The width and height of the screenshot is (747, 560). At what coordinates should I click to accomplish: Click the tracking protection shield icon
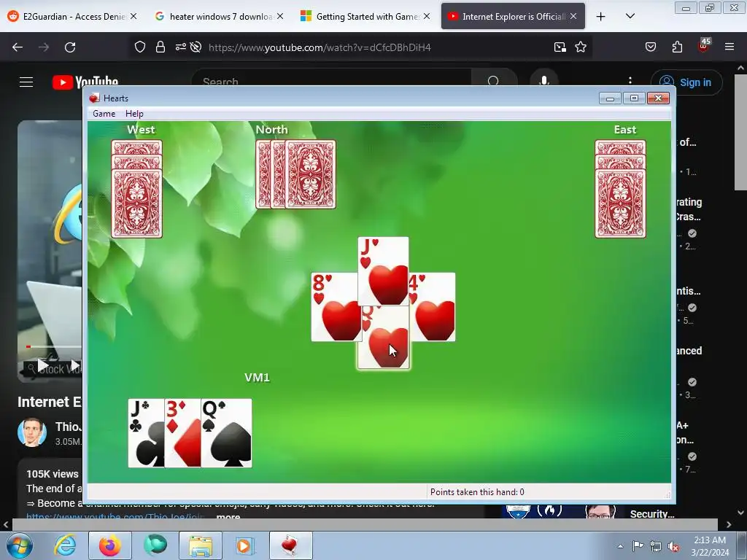tap(139, 47)
